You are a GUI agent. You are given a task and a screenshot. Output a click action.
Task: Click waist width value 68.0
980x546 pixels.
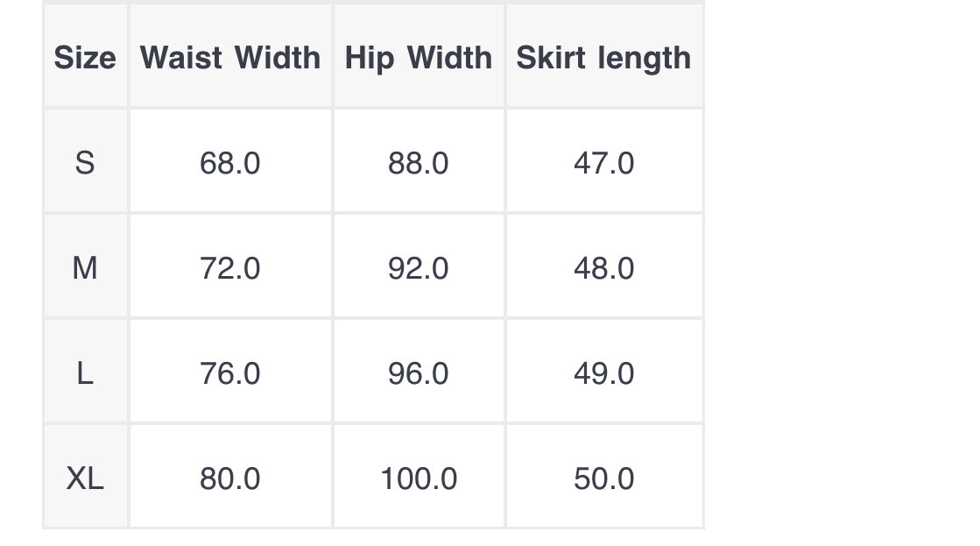[230, 163]
